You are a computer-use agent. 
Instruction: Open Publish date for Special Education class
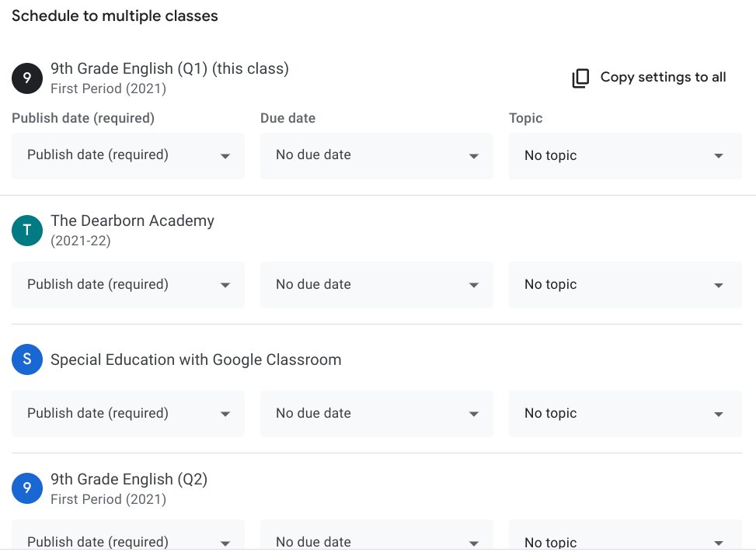[x=128, y=414]
